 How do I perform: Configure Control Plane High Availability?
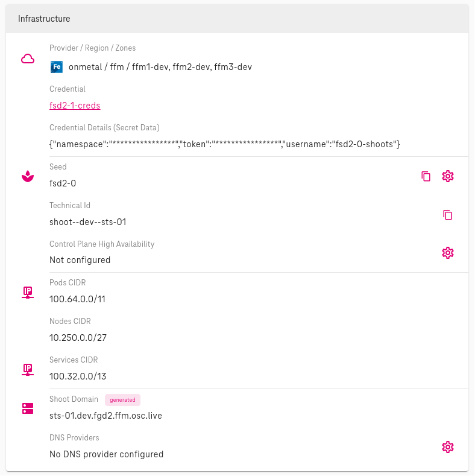447,253
